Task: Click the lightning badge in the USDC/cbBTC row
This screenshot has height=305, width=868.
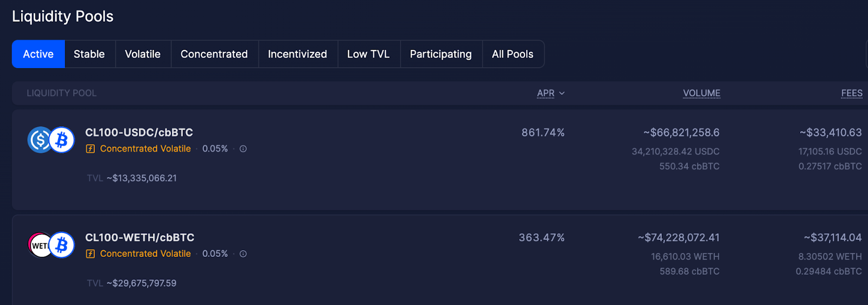Action: tap(91, 148)
